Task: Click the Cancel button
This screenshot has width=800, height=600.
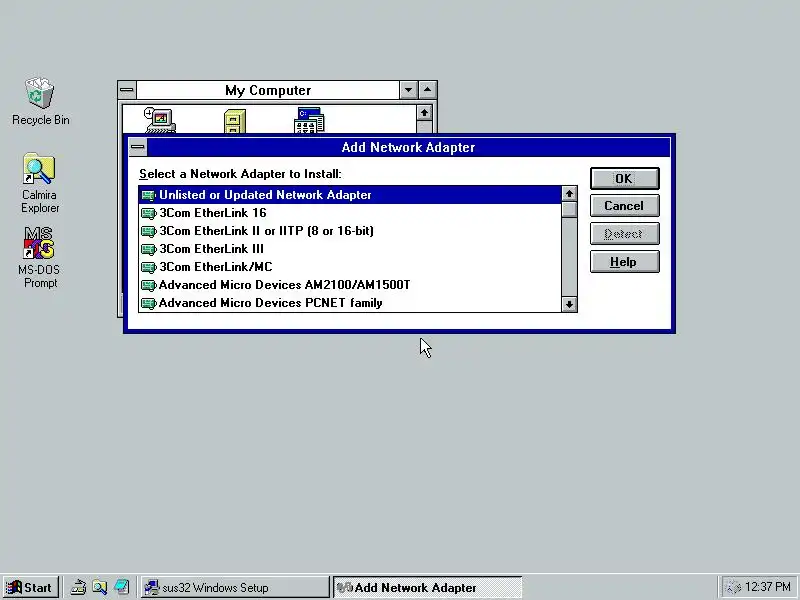Action: tap(624, 206)
